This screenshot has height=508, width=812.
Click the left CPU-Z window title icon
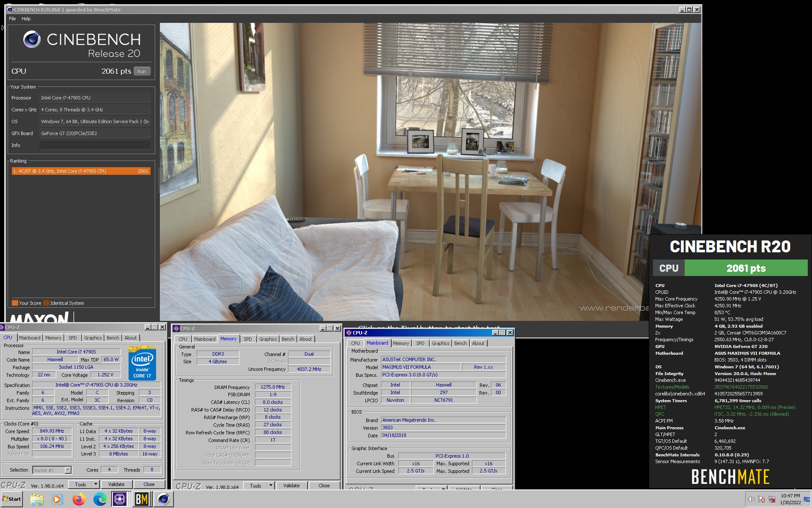click(x=2, y=327)
